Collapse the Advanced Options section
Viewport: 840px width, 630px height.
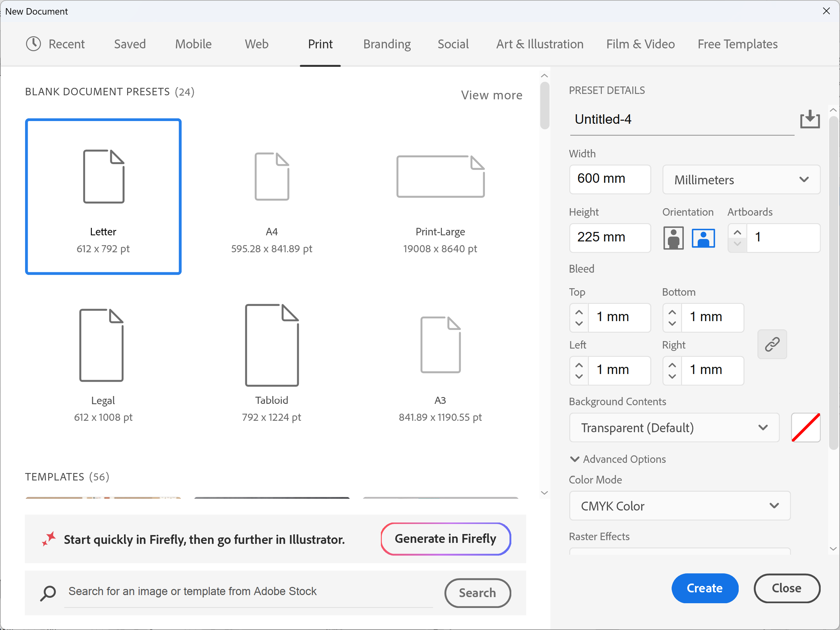point(618,459)
